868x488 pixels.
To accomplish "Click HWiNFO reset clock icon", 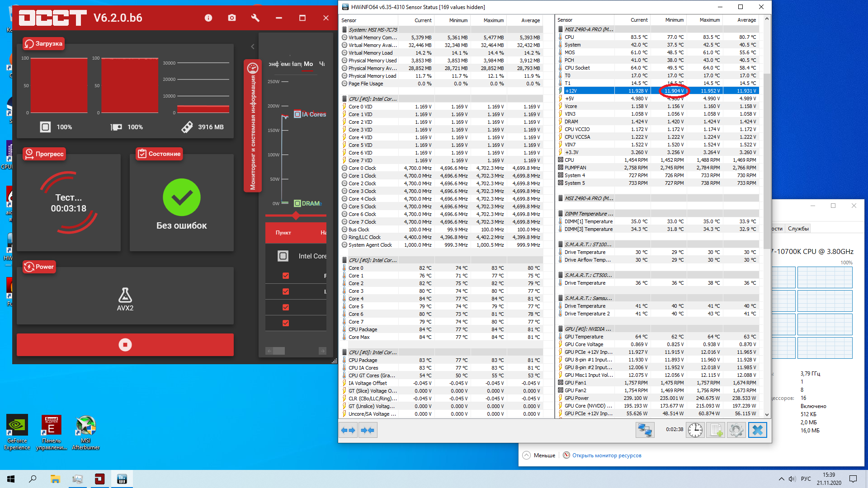I will [695, 430].
